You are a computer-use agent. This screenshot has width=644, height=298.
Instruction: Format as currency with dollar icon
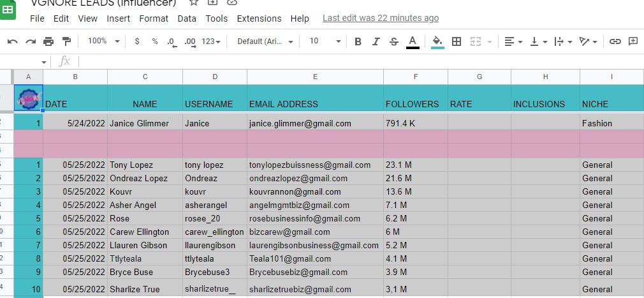coord(137,41)
